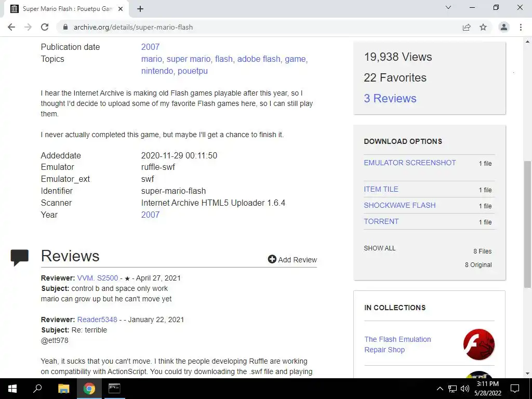The image size is (532, 399).
Task: Open the 'pouetpu' topic link
Action: (192, 71)
